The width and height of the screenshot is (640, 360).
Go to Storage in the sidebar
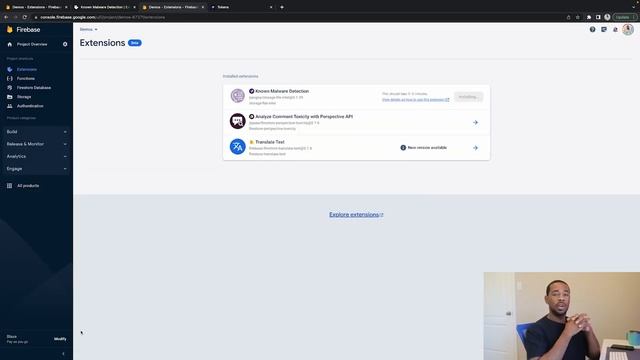[24, 97]
